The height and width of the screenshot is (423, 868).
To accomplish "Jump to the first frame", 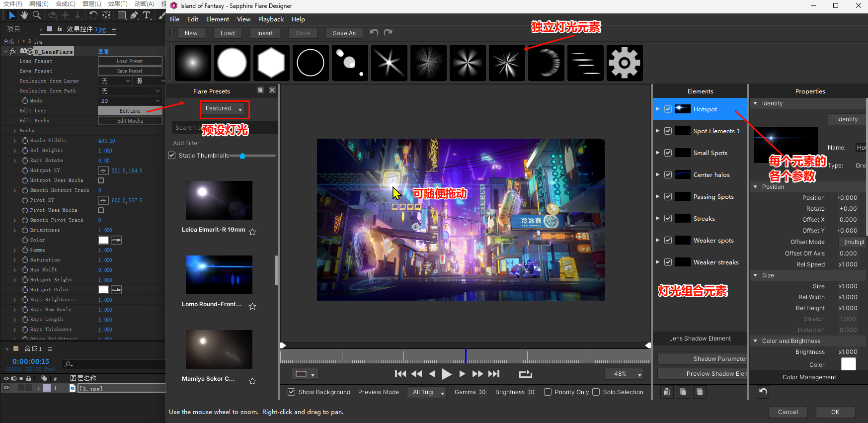I will (400, 374).
